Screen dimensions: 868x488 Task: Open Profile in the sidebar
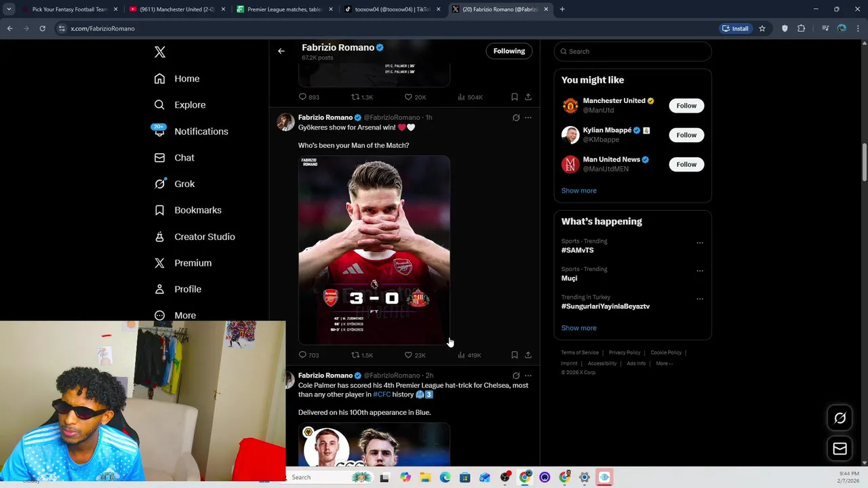pyautogui.click(x=177, y=289)
